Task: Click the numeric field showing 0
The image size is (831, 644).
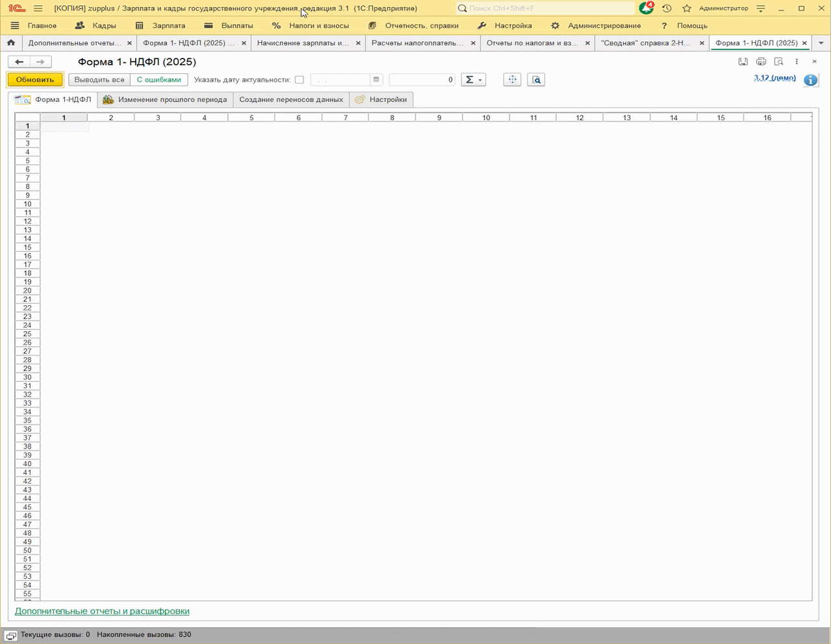Action: [422, 80]
